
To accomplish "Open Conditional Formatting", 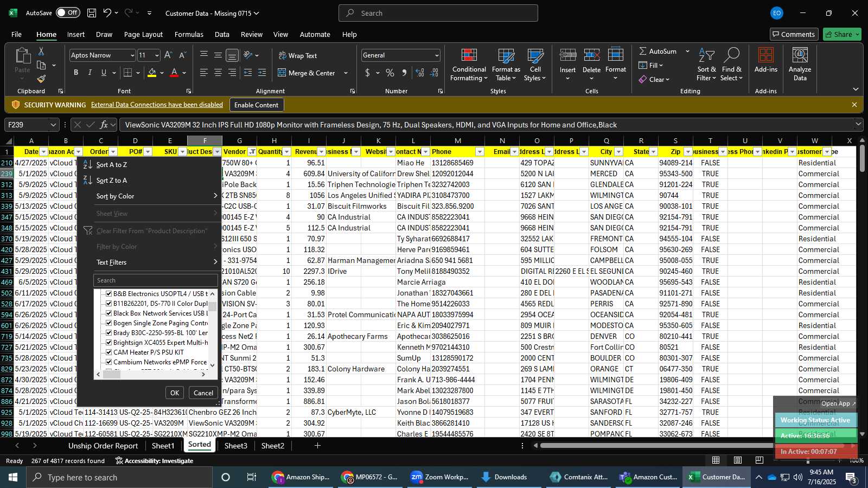I will 469,65.
